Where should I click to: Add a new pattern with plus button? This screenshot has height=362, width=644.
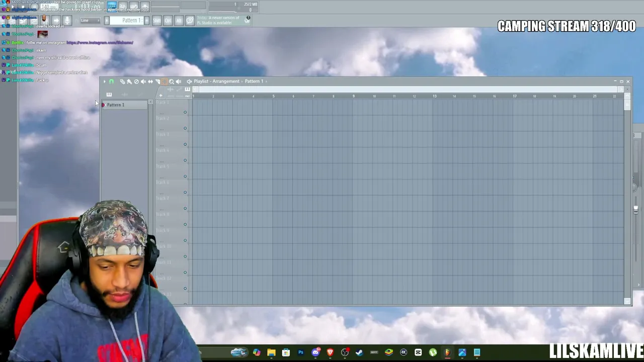(x=146, y=21)
